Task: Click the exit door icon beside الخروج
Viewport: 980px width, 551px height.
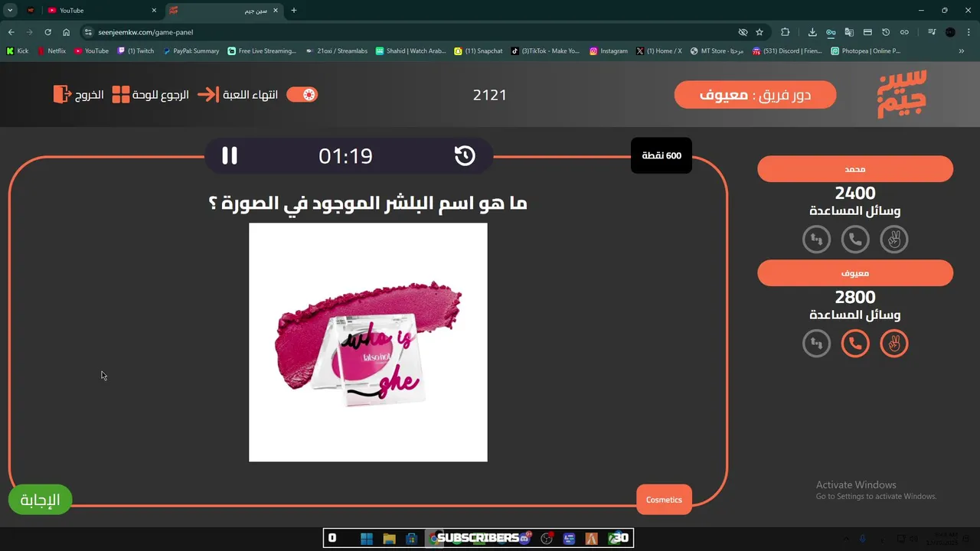Action: pos(61,95)
